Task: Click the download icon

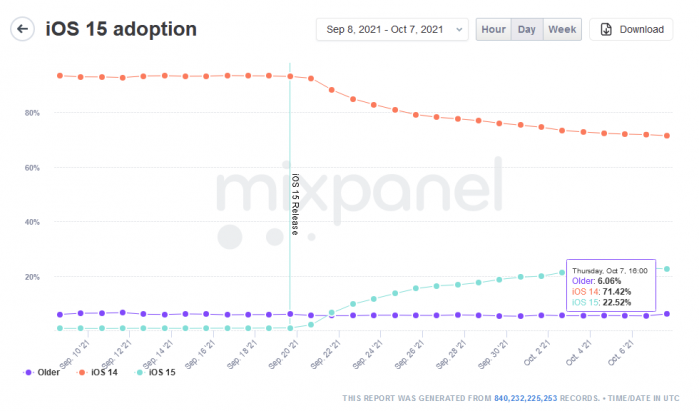Action: pos(606,29)
